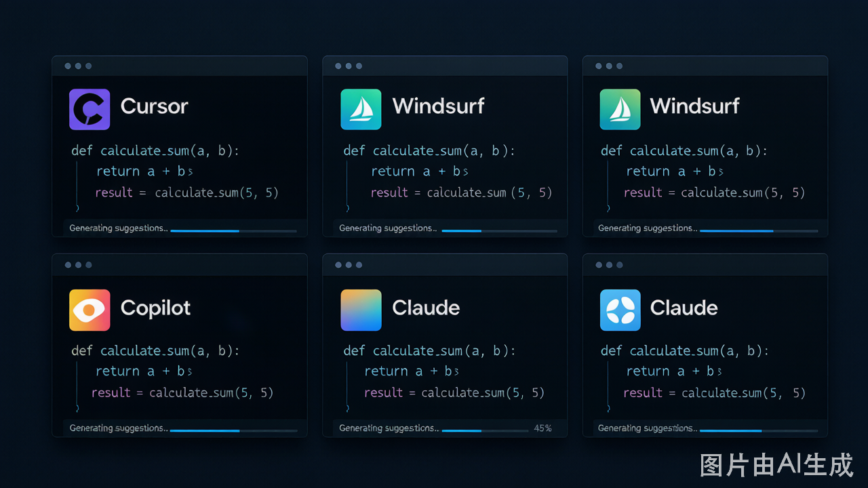Click the progress bar in the Cursor window
The image size is (868, 488).
coord(233,231)
